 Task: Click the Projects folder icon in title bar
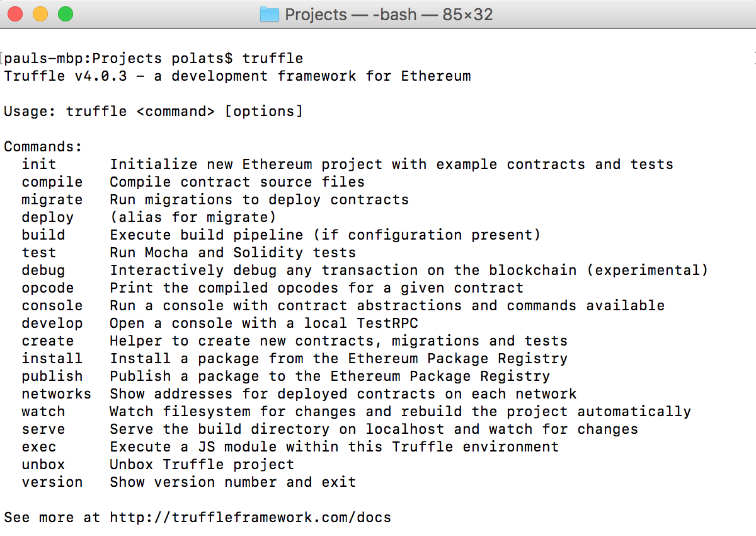pos(270,14)
